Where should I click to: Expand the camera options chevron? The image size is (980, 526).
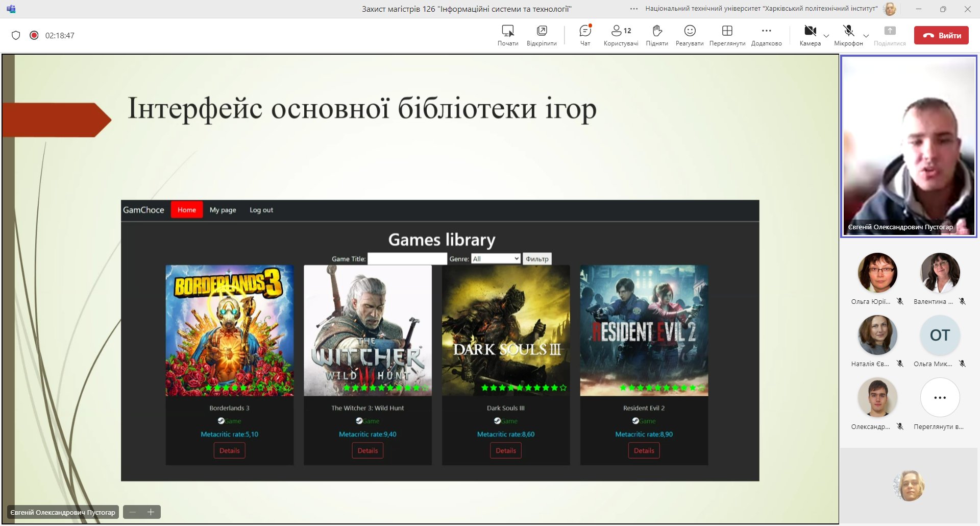[x=826, y=36]
